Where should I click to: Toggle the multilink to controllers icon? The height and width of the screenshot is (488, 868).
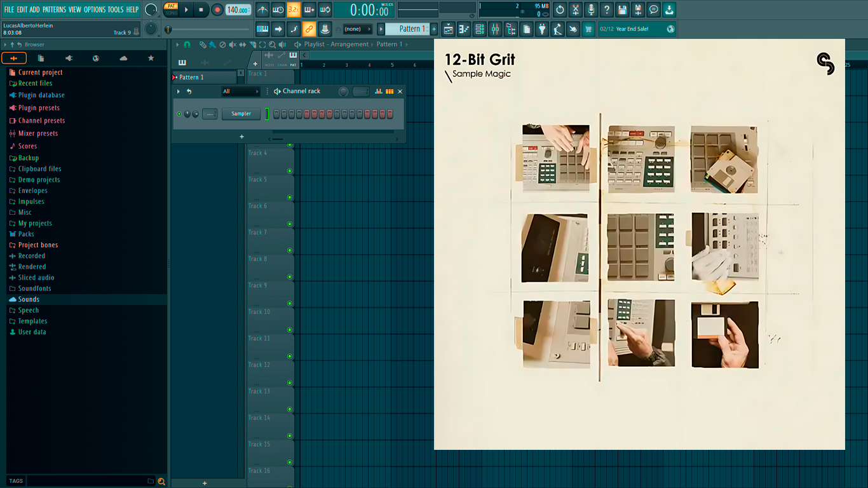[x=309, y=29]
